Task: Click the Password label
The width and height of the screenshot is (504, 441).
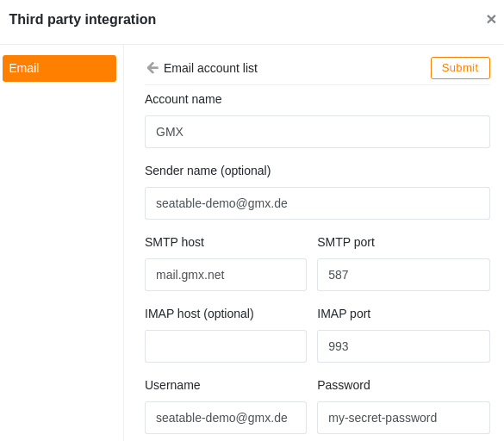Action: pyautogui.click(x=344, y=385)
